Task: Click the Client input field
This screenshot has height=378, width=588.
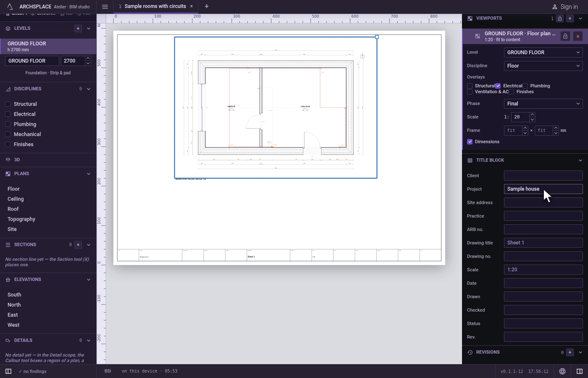Action: click(x=543, y=176)
